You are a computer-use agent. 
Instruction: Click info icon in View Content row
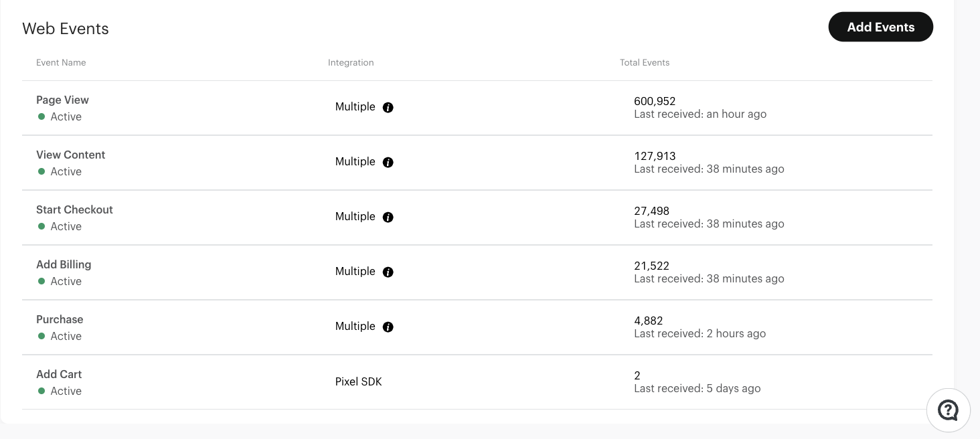[x=388, y=162]
